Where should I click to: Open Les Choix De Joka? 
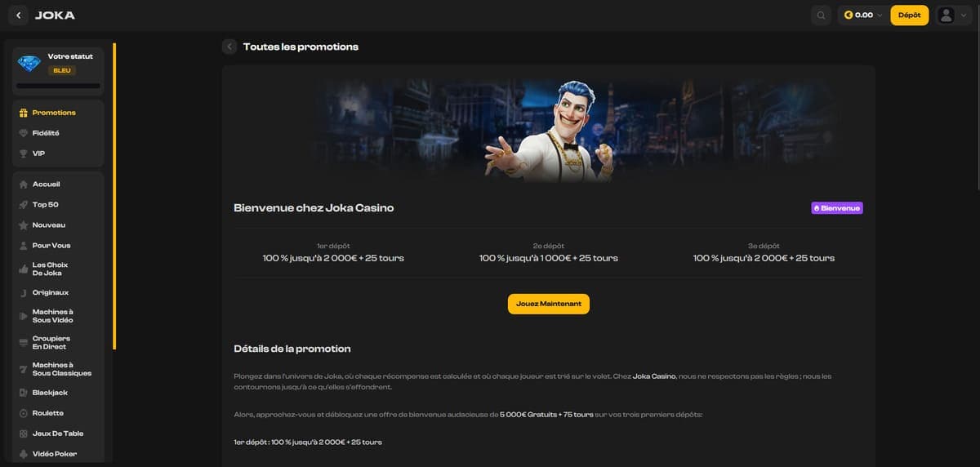coord(50,269)
